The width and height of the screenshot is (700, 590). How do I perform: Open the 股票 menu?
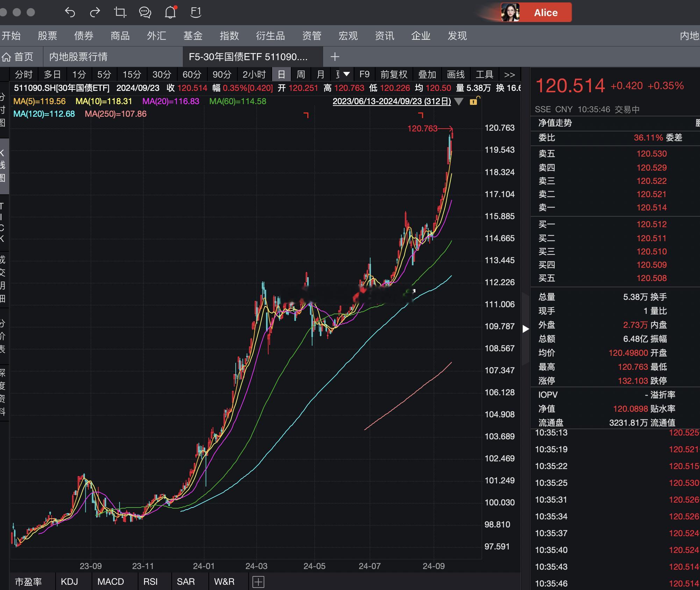click(x=47, y=36)
